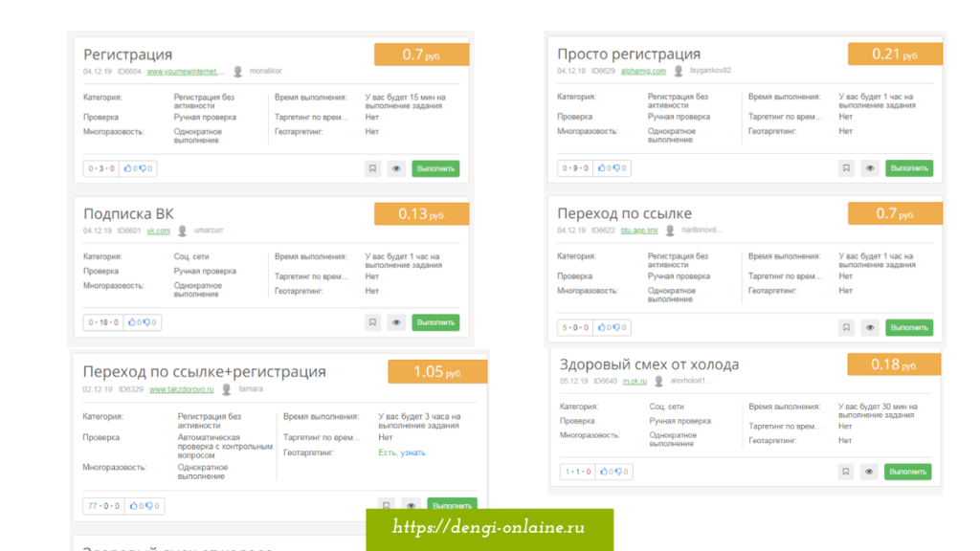Viewport: 980px width, 551px height.
Task: Open www.takzdorovo.ru link
Action: 181,389
